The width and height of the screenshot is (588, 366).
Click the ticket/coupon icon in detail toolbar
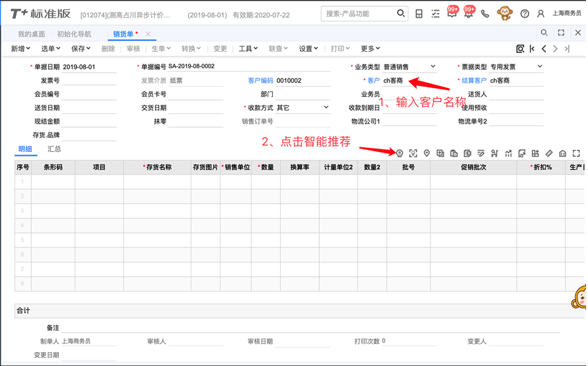tap(549, 153)
